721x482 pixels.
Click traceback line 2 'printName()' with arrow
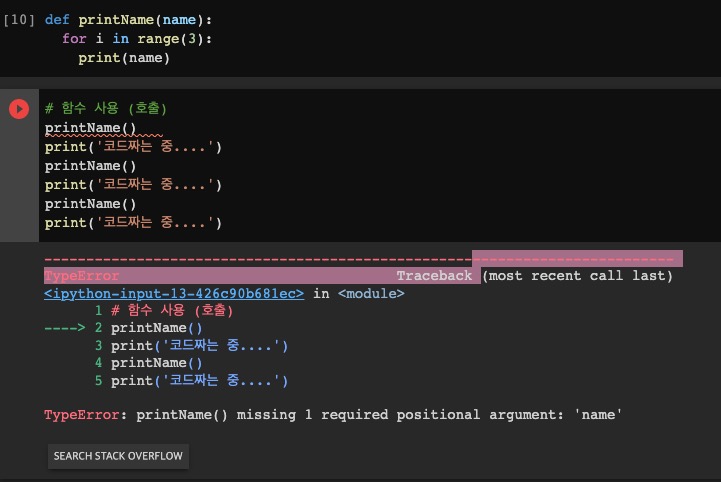[156, 328]
